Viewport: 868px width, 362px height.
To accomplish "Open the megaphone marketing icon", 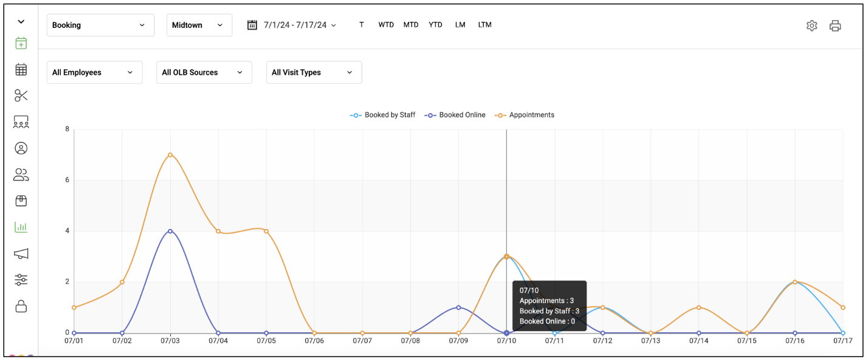I will pyautogui.click(x=21, y=253).
